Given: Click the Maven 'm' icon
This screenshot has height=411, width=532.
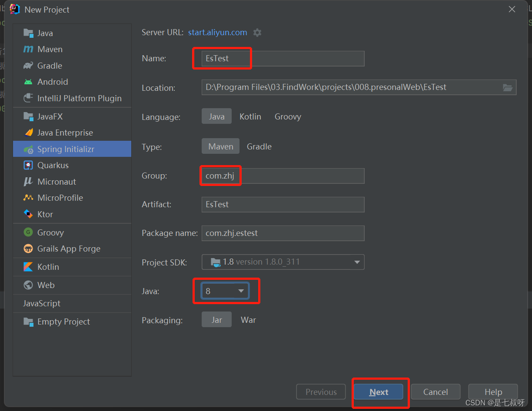Looking at the screenshot, I should pyautogui.click(x=28, y=50).
